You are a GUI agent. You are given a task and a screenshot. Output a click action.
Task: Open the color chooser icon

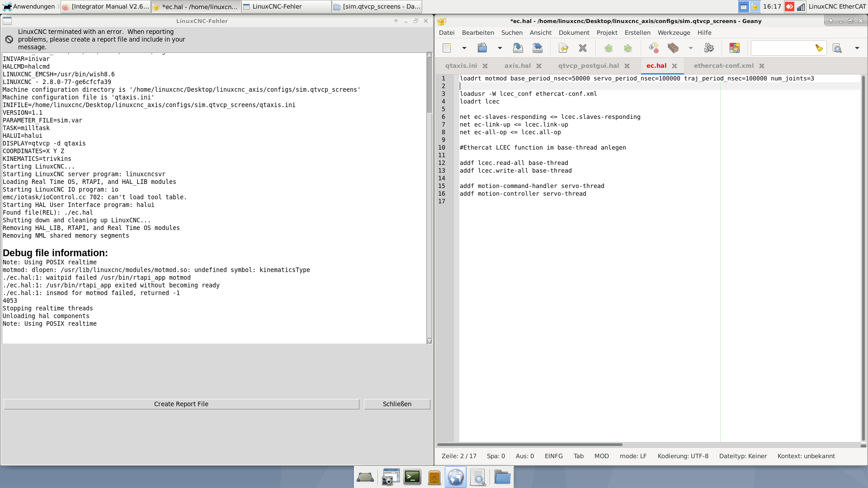[x=735, y=48]
